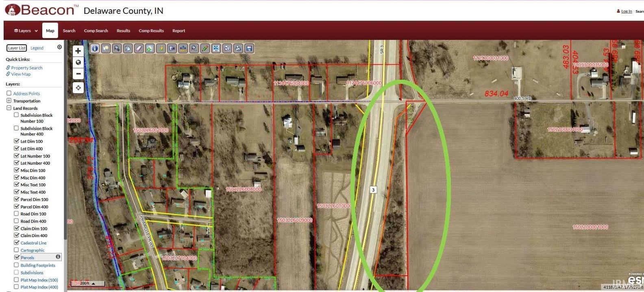
Task: Open the binoculars find tool
Action: click(x=227, y=48)
